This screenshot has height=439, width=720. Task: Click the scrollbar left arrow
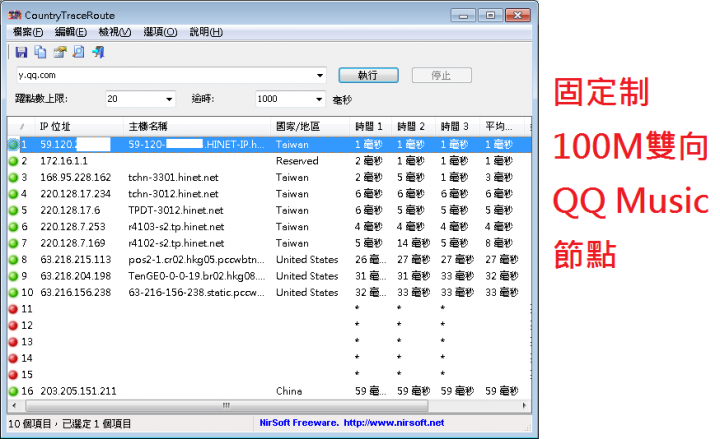click(14, 405)
